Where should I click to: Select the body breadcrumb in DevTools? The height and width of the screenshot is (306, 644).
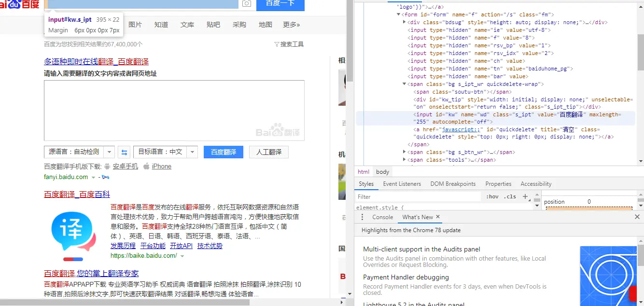click(x=383, y=172)
